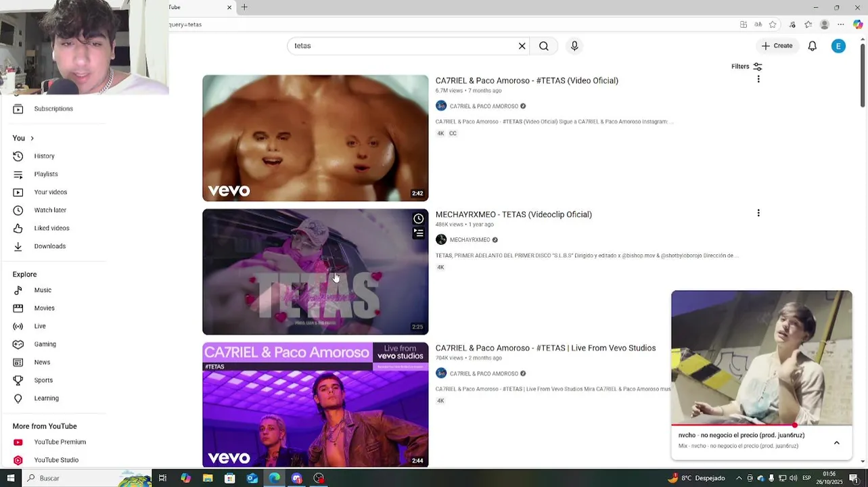Open the account avatar E menu
Viewport: 868px width, 487px height.
(x=838, y=46)
